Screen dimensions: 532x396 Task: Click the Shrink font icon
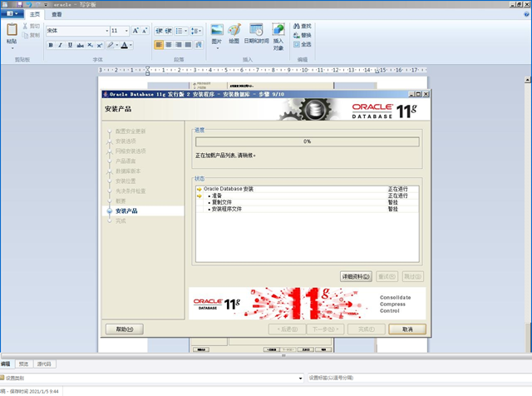click(x=145, y=31)
